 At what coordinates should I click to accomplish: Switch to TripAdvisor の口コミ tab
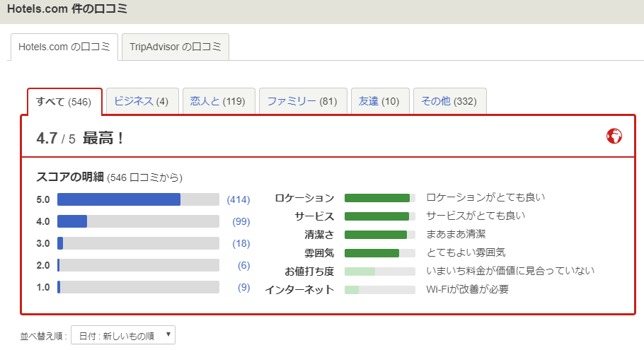pos(176,47)
